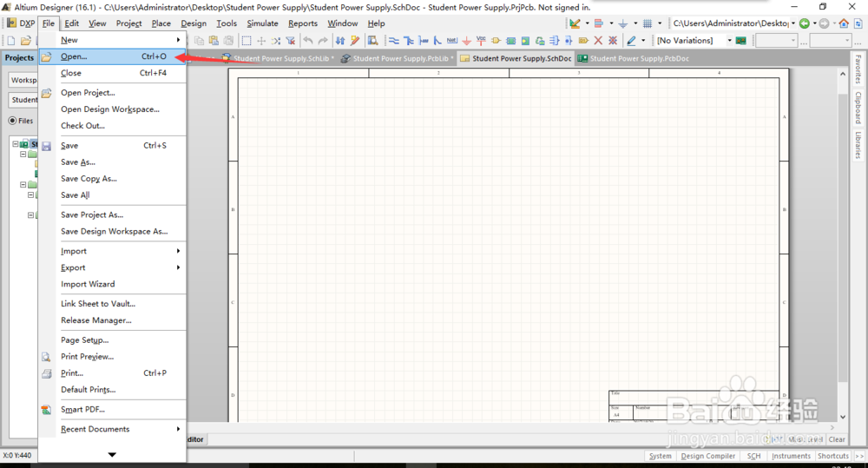This screenshot has width=868, height=468.
Task: Select the Place Bus tool
Action: 409,41
